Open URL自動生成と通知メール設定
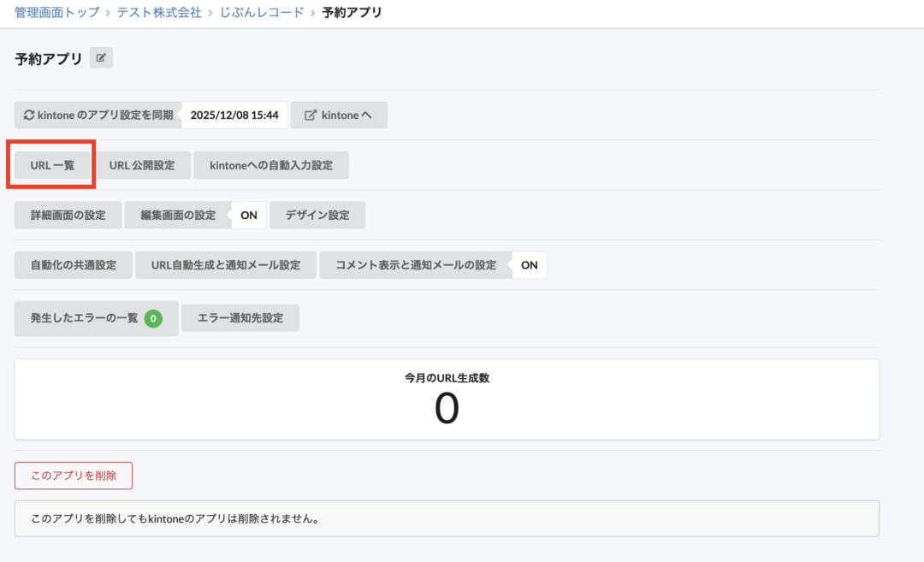924x562 pixels. click(226, 265)
